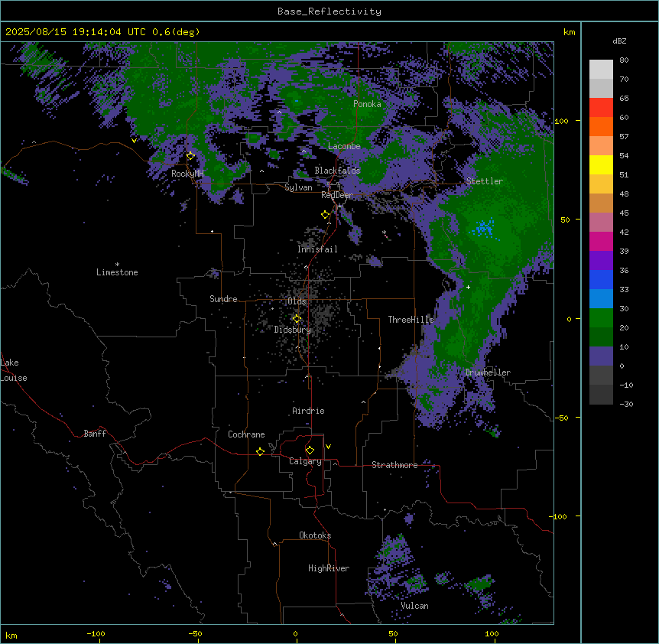Select the light gray 70-80 dBZ swatch
The width and height of the screenshot is (659, 644).
601,70
